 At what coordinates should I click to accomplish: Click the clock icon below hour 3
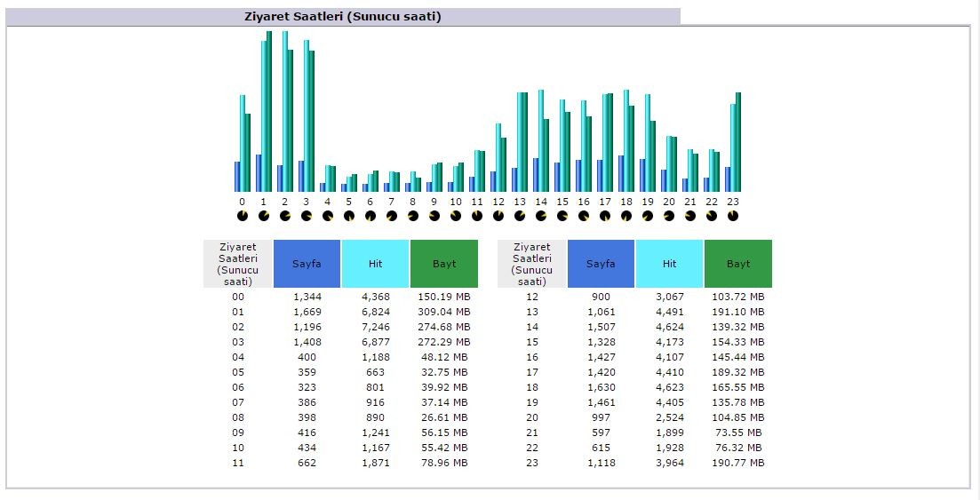coord(307,216)
